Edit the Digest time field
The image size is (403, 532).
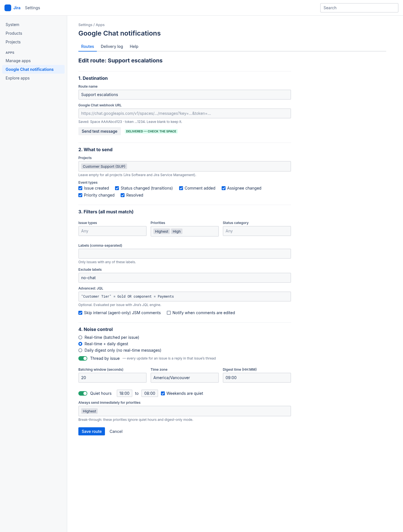257,378
